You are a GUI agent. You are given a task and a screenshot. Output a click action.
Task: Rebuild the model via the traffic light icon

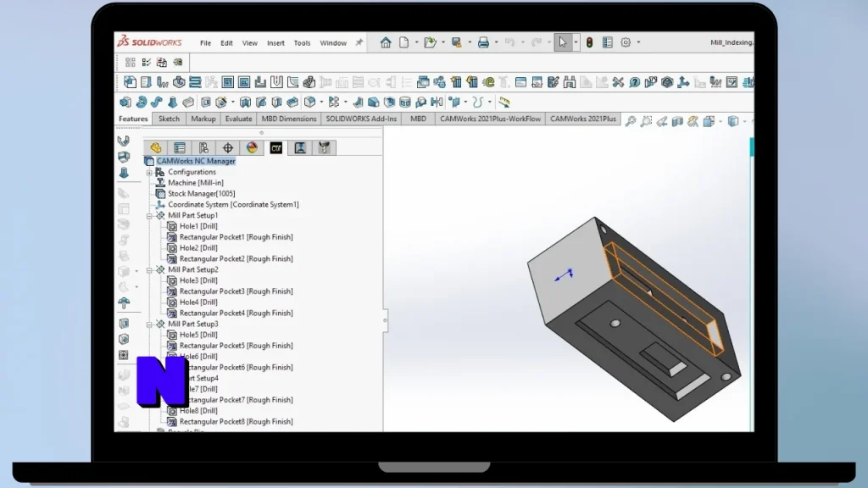[x=590, y=42]
